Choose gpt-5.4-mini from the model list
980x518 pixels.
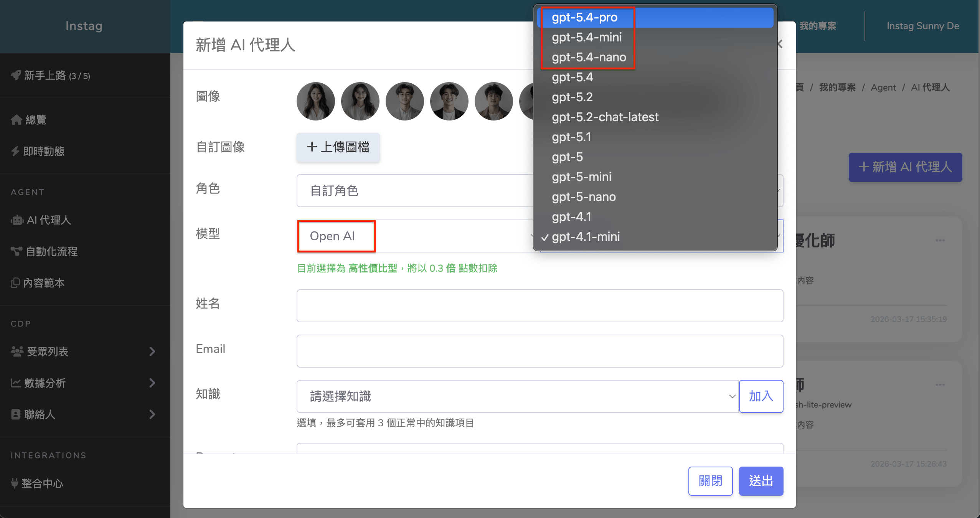coord(586,37)
